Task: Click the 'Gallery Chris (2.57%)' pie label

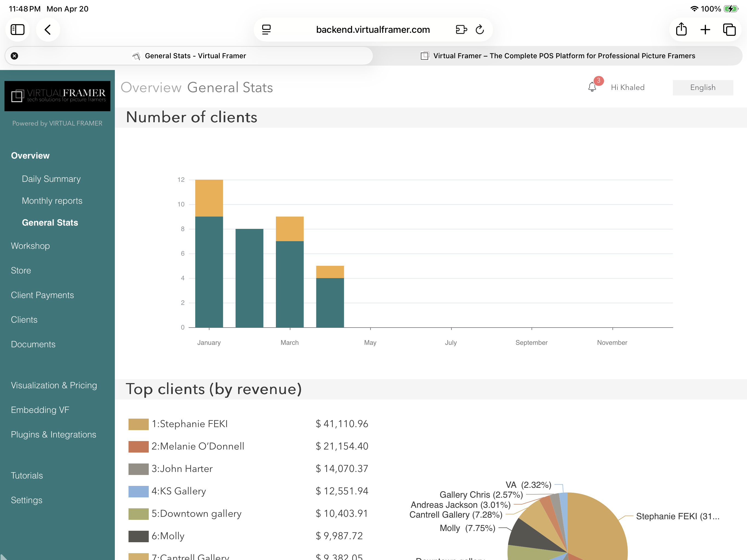Action: pos(481,495)
